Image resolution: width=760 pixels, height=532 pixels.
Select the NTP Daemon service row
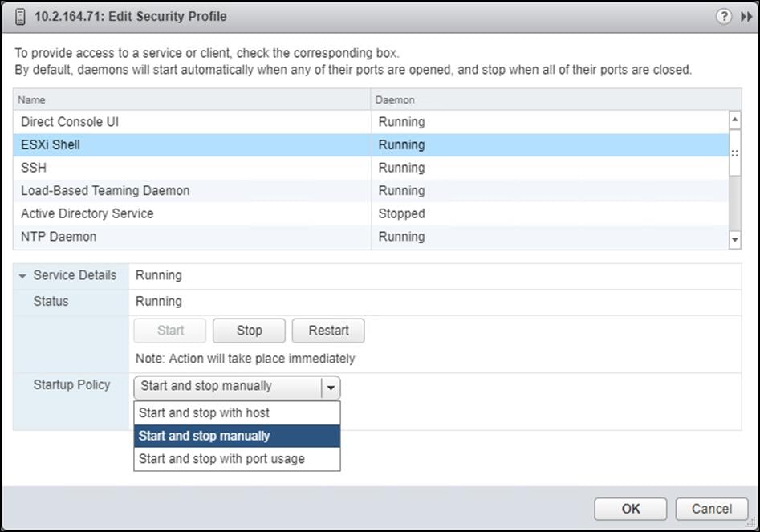pyautogui.click(x=161, y=236)
